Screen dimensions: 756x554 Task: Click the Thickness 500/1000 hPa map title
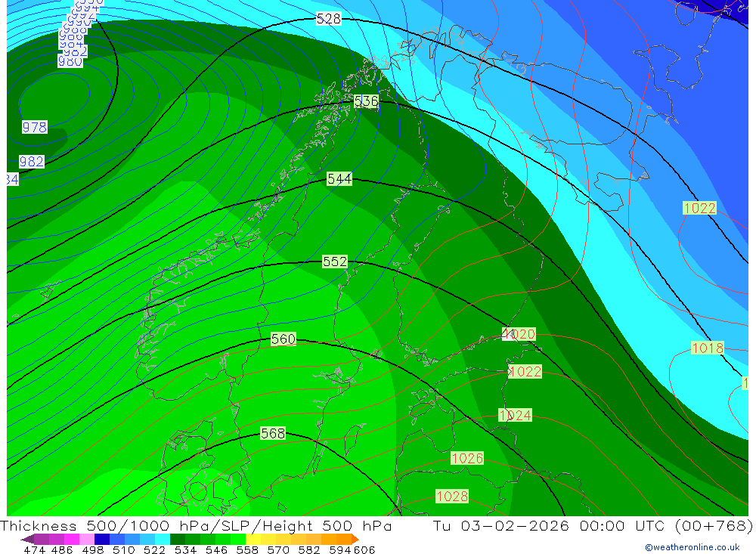tap(196, 525)
